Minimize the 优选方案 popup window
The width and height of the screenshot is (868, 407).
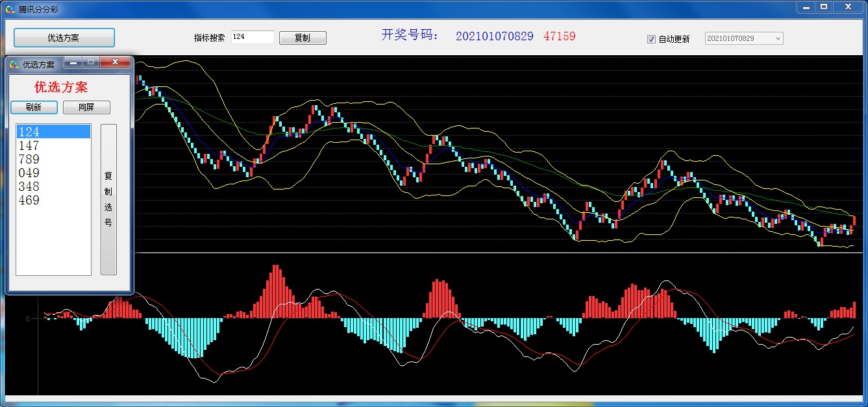[73, 62]
